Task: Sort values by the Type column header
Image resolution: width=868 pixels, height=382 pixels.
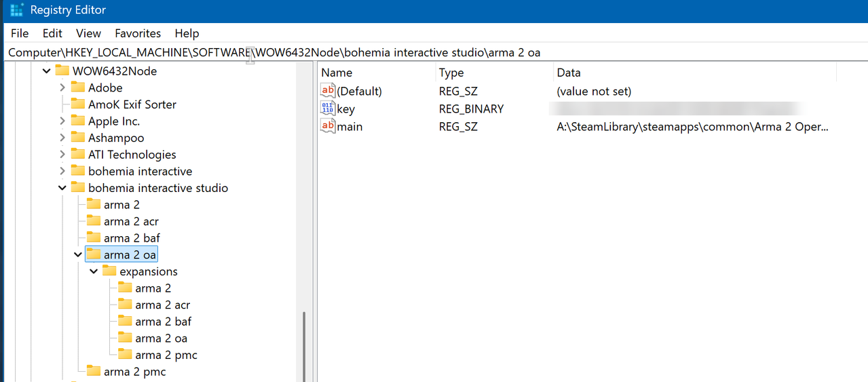Action: pyautogui.click(x=494, y=73)
